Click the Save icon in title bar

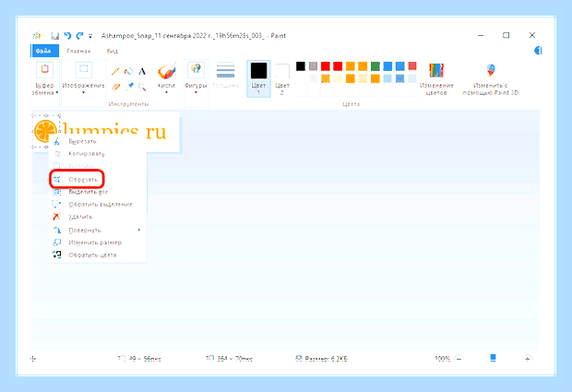coord(55,36)
